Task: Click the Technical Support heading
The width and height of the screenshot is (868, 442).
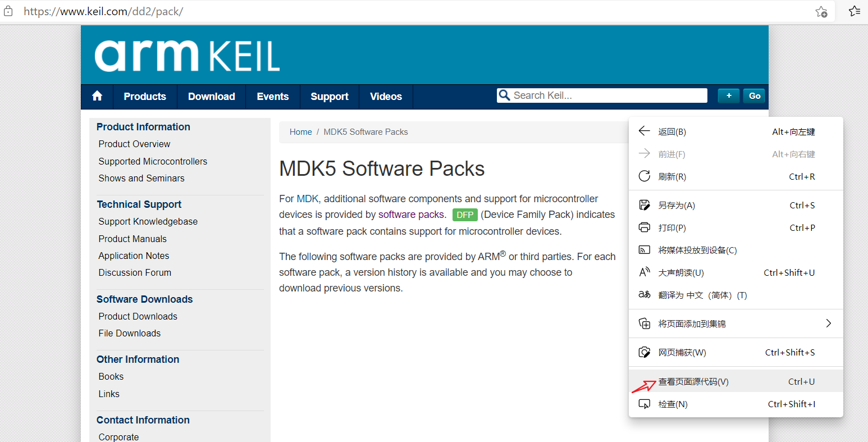Action: tap(139, 204)
